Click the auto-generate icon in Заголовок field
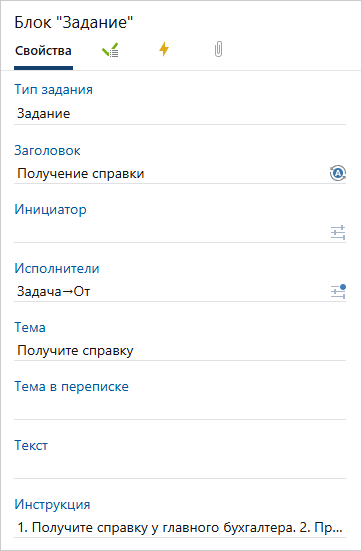362x551 pixels. (338, 173)
